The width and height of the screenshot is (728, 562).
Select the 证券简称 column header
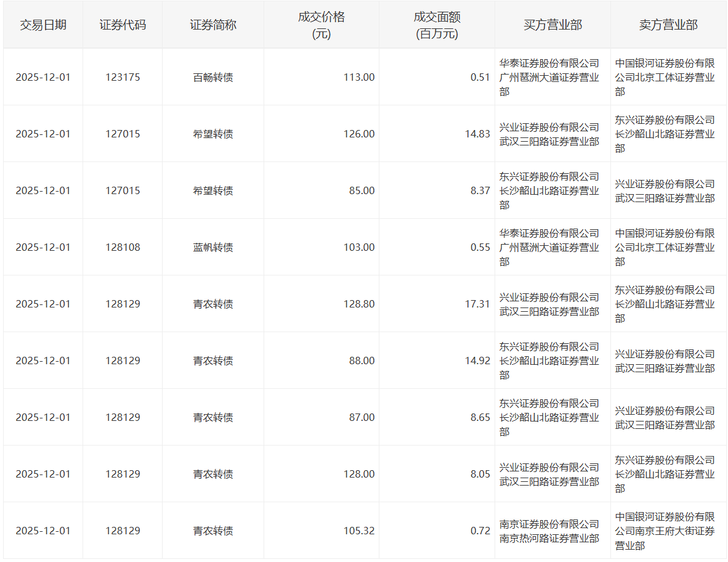point(213,25)
